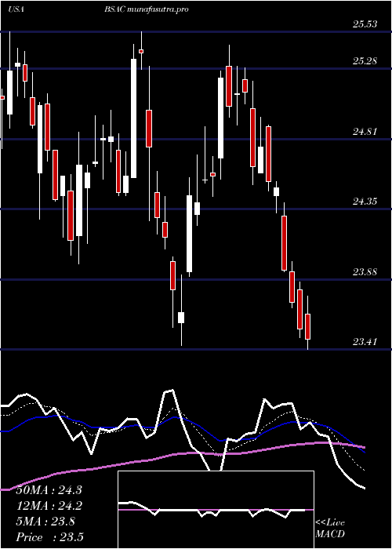The height and width of the screenshot is (549, 392).
Task: Click the Price : 23.5 readout
Action: coord(50,537)
